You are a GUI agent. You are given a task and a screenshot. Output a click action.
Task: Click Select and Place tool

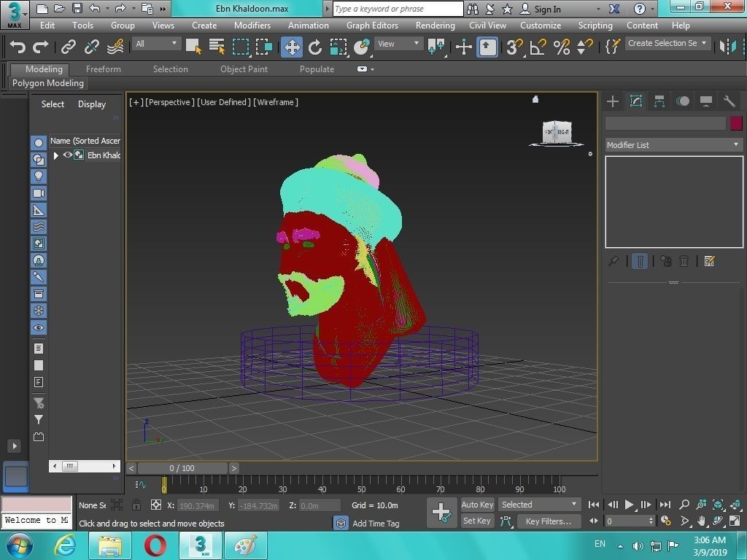[362, 47]
